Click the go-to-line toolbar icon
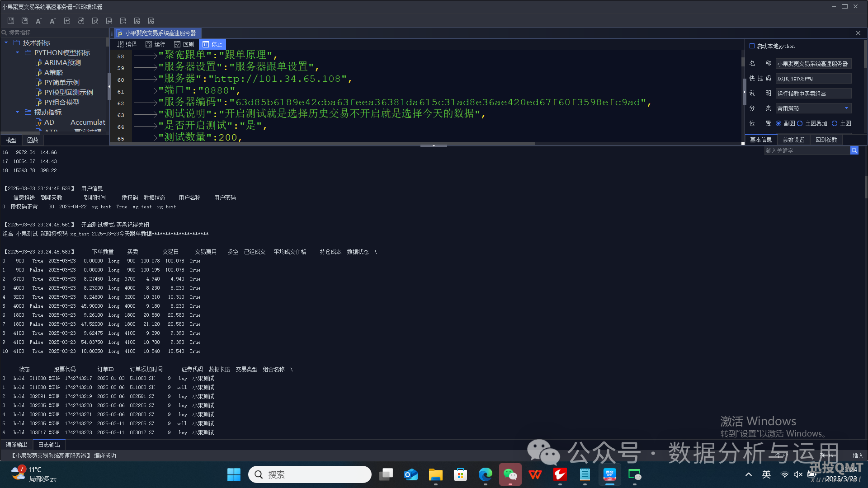Viewport: 868px width, 488px height. coord(123,21)
